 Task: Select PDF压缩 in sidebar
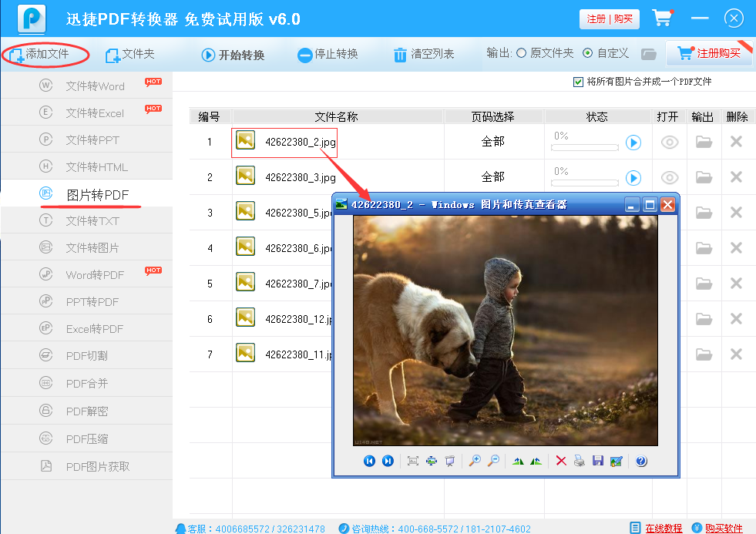point(87,438)
